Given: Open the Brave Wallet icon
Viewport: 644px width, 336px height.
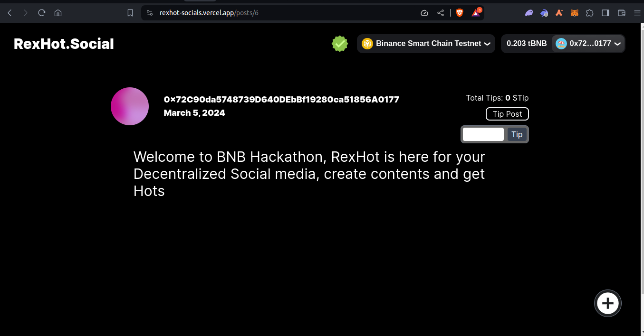Looking at the screenshot, I should 621,13.
